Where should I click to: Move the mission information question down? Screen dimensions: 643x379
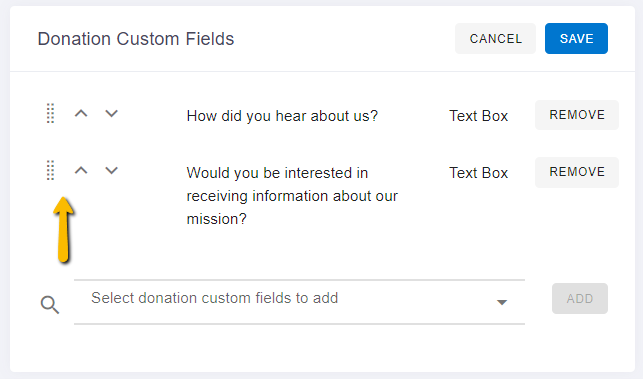pos(112,171)
